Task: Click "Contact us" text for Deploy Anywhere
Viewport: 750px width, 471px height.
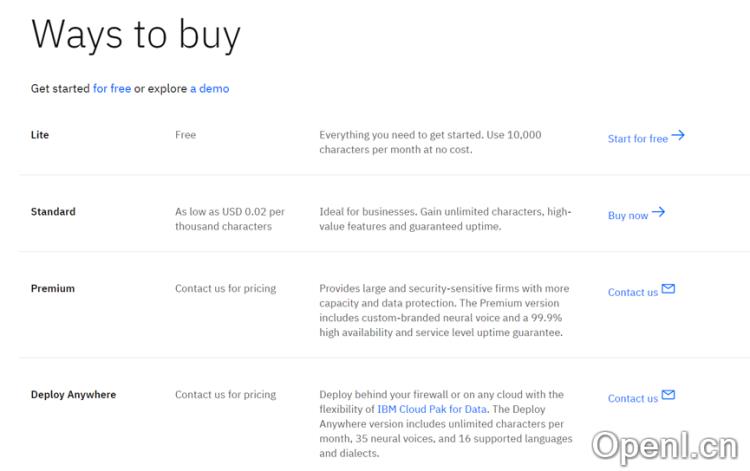Action: pos(632,398)
